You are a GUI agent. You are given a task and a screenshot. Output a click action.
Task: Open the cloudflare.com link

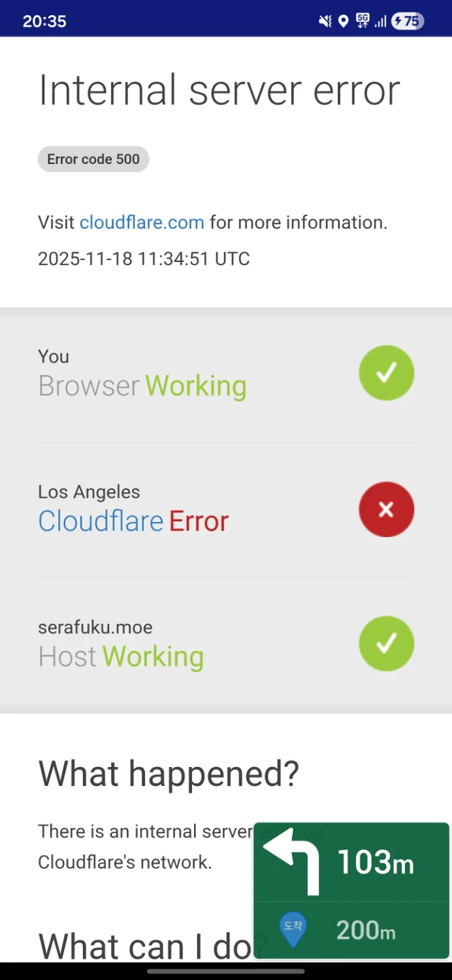coord(142,222)
